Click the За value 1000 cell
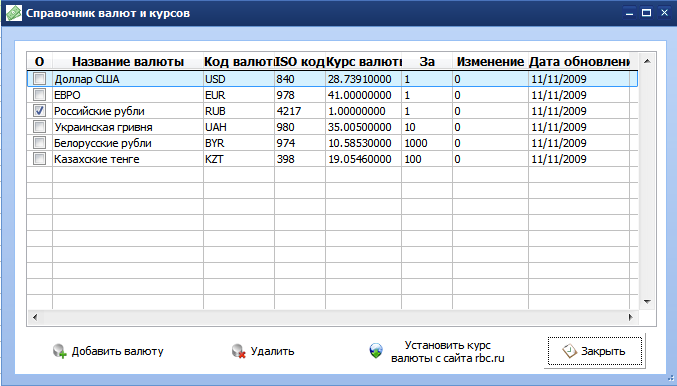Viewport: 677px width, 386px height. 427,143
